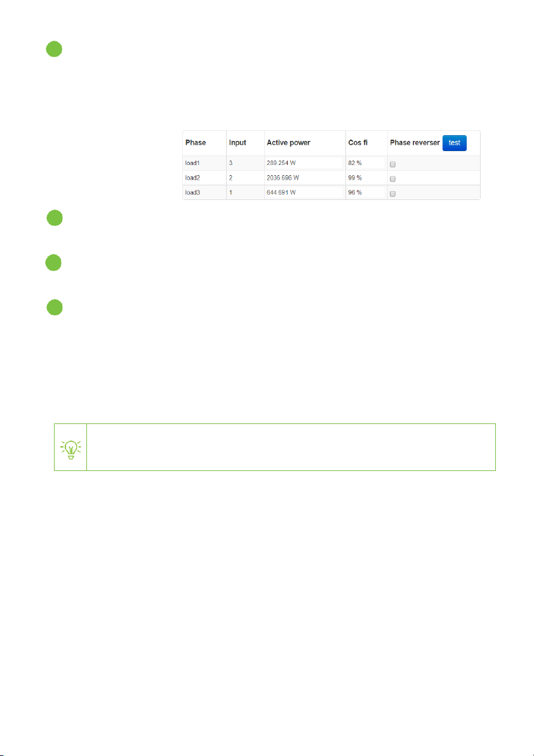Click the light bulb tip icon
Image resolution: width=534 pixels, height=756 pixels.
70,450
